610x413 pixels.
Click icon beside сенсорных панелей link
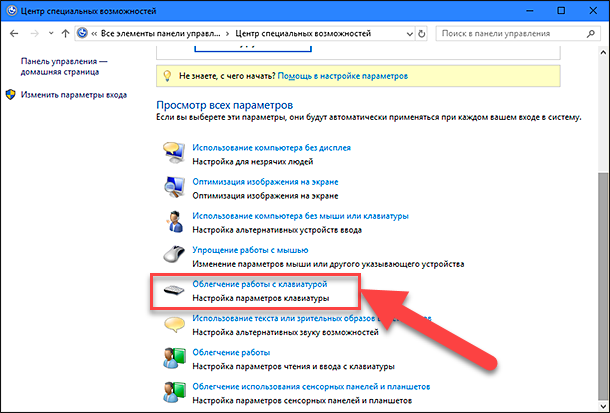(x=174, y=392)
